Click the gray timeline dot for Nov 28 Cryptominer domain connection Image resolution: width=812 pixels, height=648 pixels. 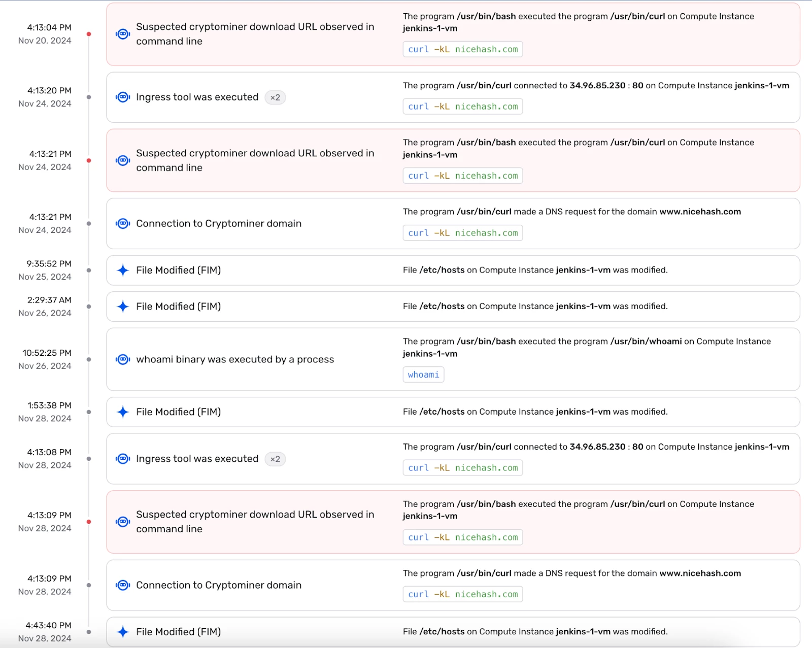pyautogui.click(x=89, y=585)
